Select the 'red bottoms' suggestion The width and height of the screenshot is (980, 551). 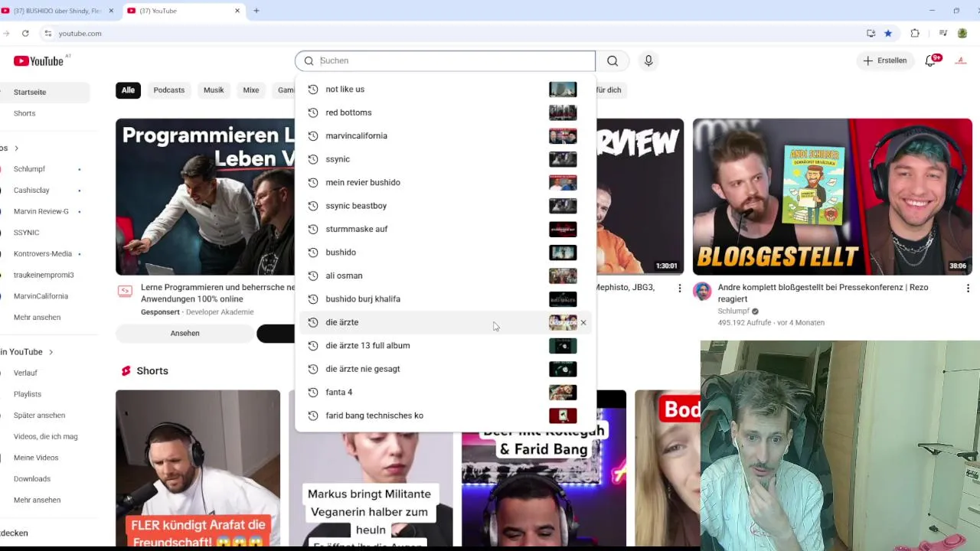coord(445,112)
